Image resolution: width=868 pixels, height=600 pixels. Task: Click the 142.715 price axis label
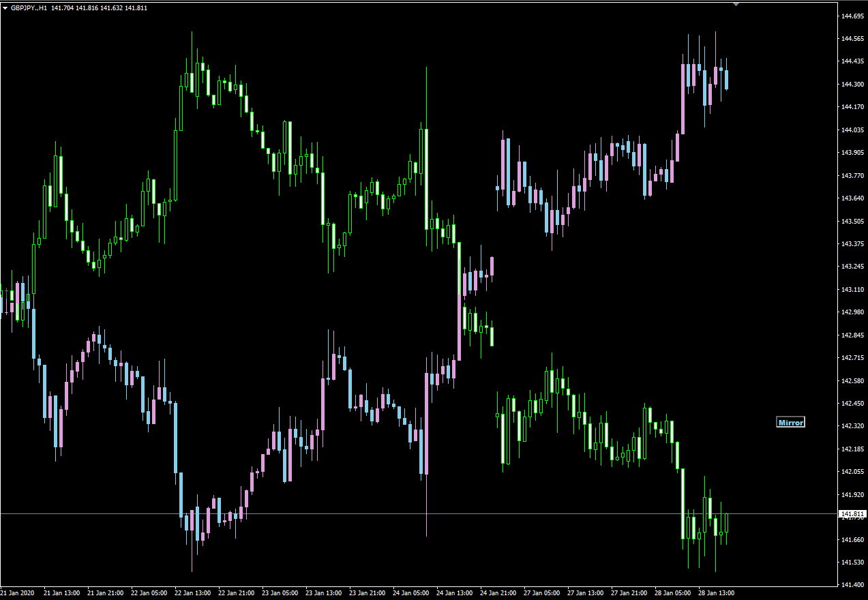coord(853,358)
